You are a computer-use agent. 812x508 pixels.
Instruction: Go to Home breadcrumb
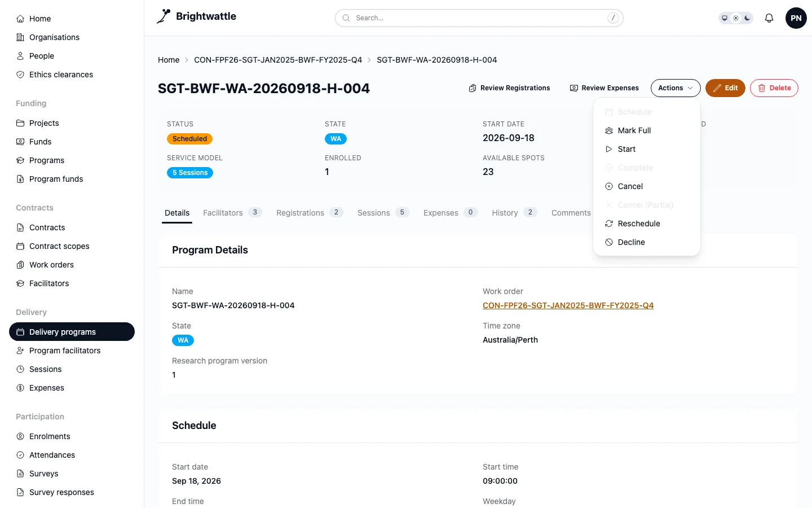point(169,60)
